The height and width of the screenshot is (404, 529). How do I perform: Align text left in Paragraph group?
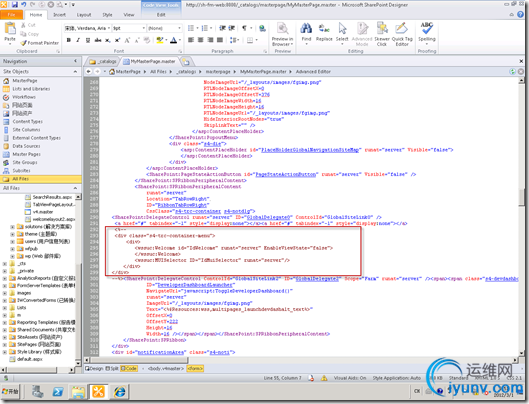point(191,40)
